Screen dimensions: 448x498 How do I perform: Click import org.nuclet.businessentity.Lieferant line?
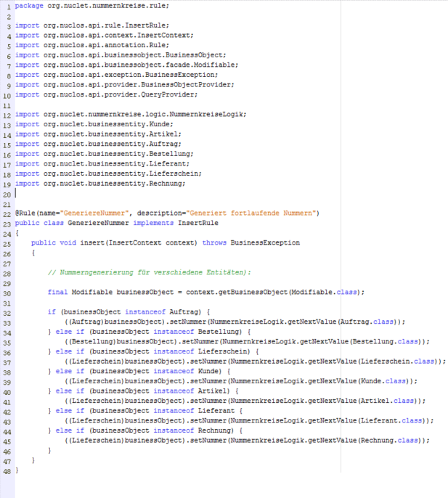(x=102, y=163)
